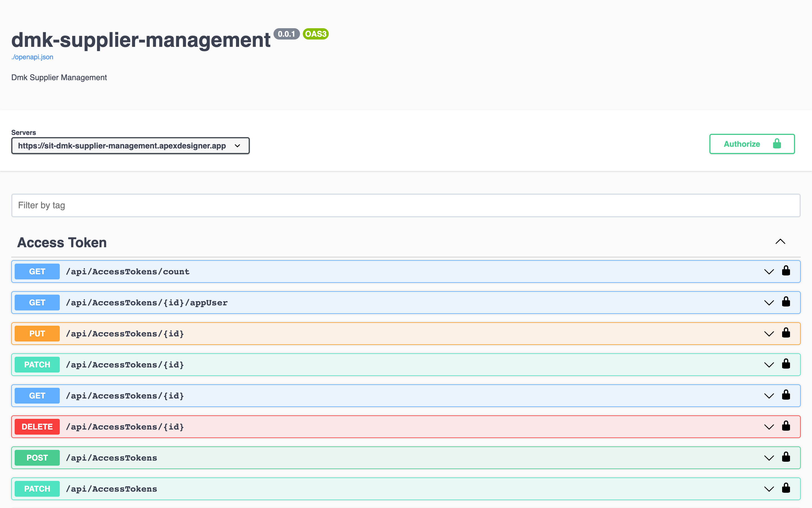The height and width of the screenshot is (508, 812).
Task: Click lock icon on PATCH /api/AccessTokens
Action: [786, 488]
